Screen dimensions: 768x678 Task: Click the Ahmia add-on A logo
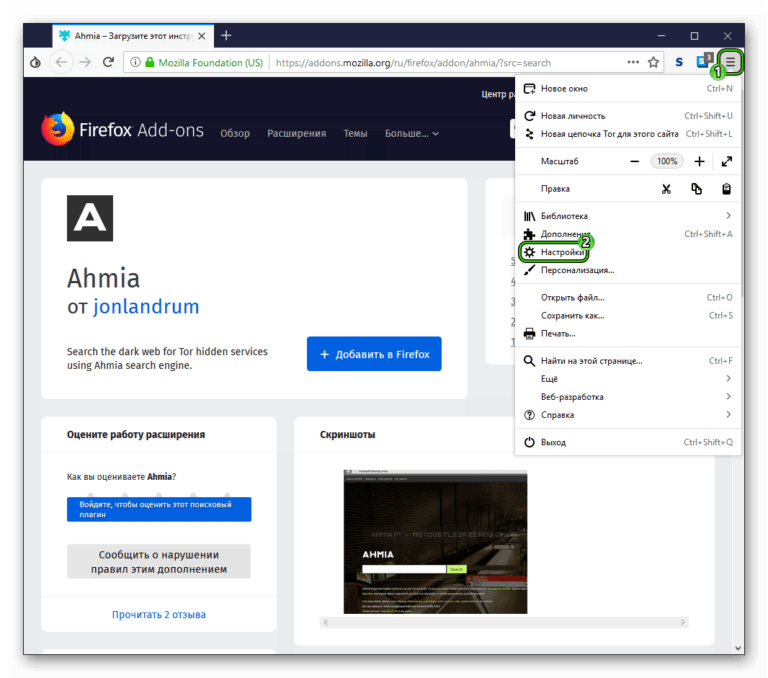coord(90,218)
